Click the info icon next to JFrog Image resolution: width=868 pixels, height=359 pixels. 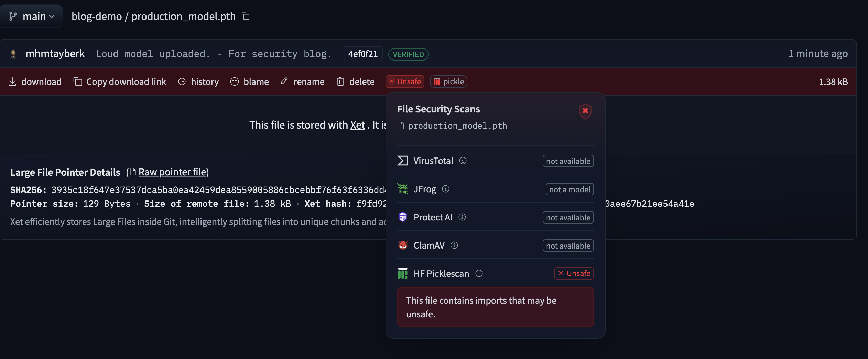446,189
